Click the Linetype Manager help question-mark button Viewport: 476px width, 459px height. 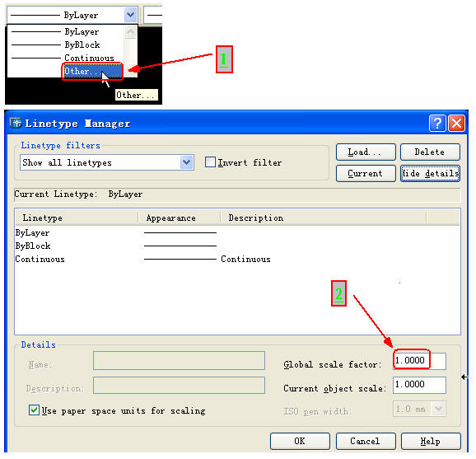point(437,124)
